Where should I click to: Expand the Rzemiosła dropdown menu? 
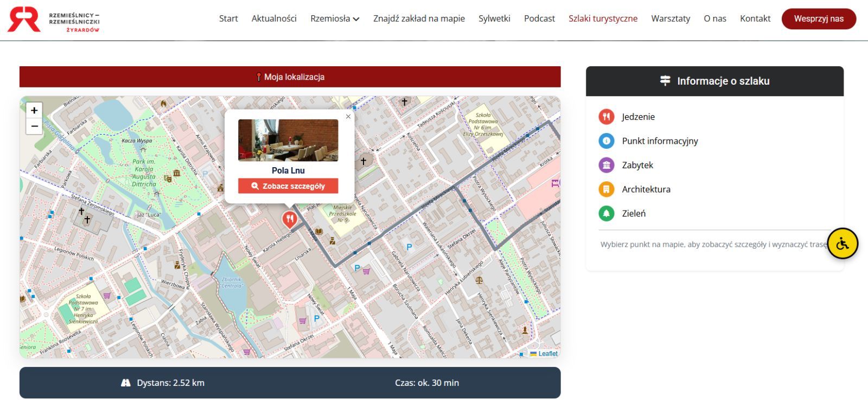335,18
